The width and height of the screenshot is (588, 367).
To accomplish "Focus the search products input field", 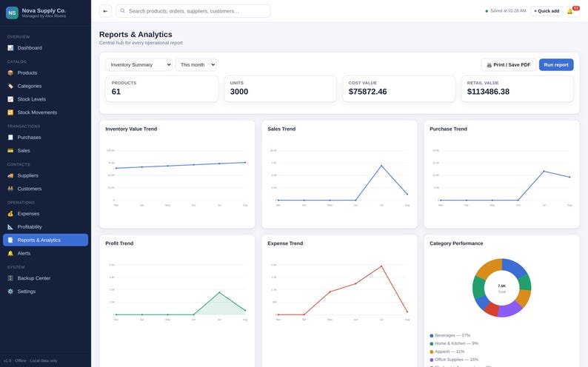I will (193, 11).
